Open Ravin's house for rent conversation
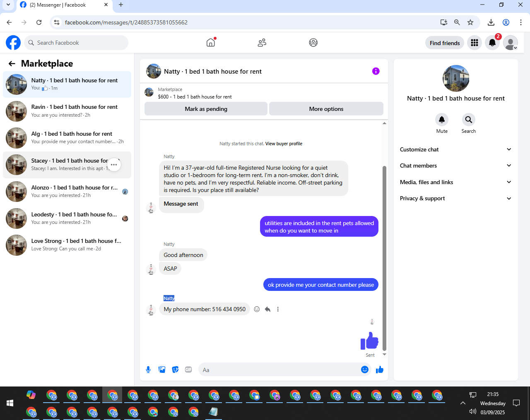 pos(67,111)
